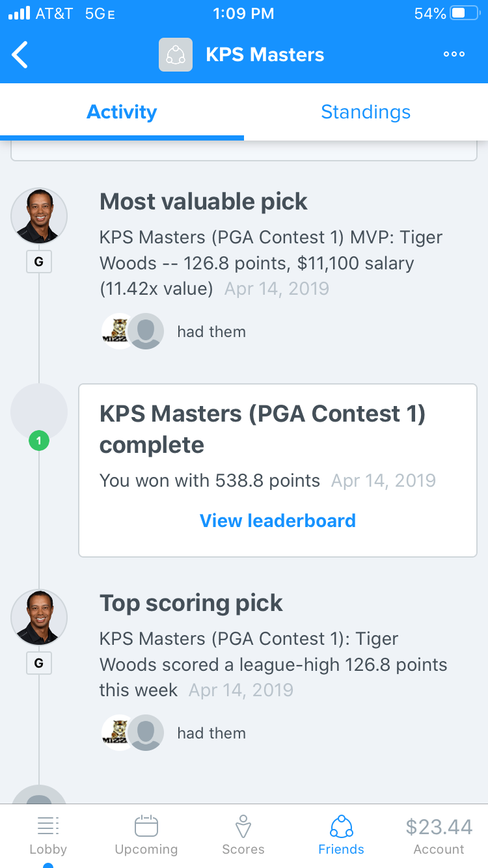Tap gray user avatar under Most valuable pick
The width and height of the screenshot is (488, 868).
click(x=146, y=331)
